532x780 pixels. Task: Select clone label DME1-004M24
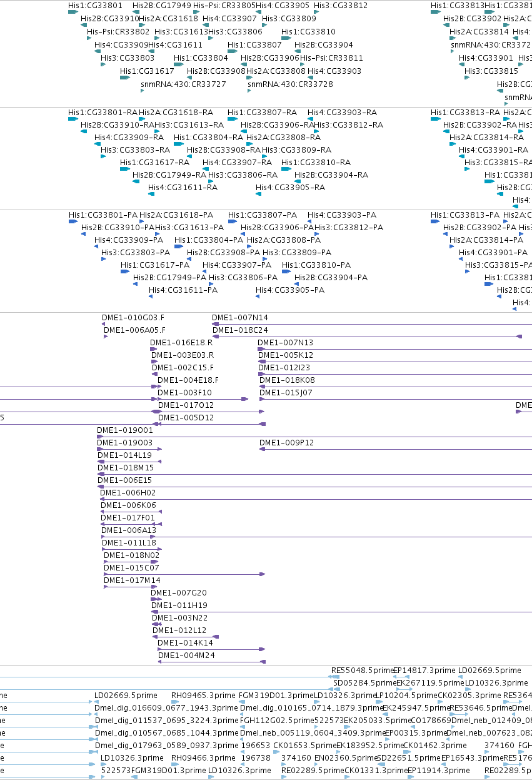186,656
